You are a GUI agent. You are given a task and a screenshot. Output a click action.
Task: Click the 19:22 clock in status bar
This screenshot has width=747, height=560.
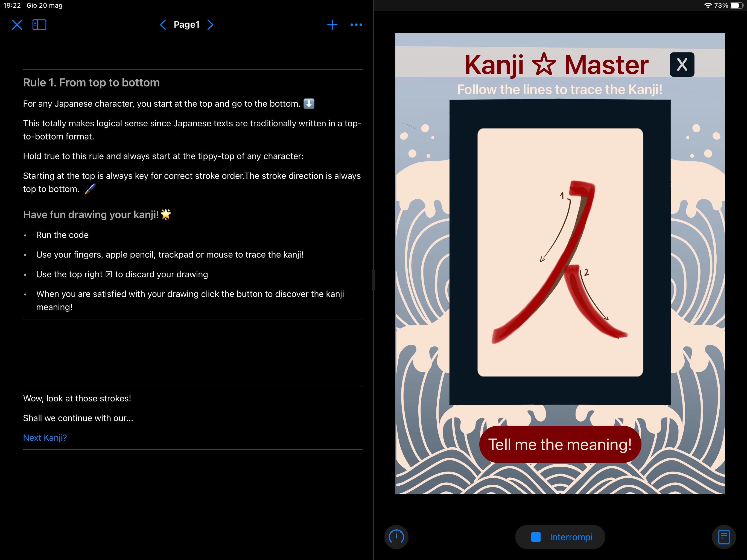(x=12, y=5)
